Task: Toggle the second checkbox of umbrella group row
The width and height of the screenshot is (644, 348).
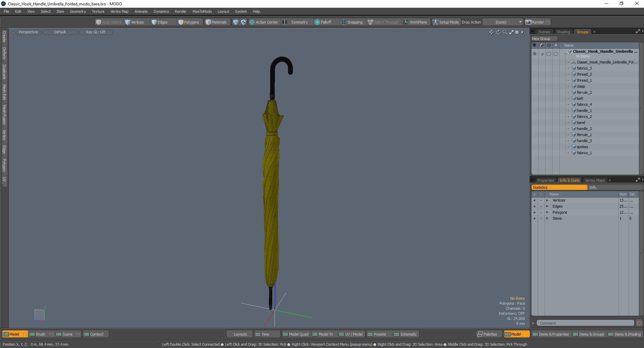Action: (556, 54)
